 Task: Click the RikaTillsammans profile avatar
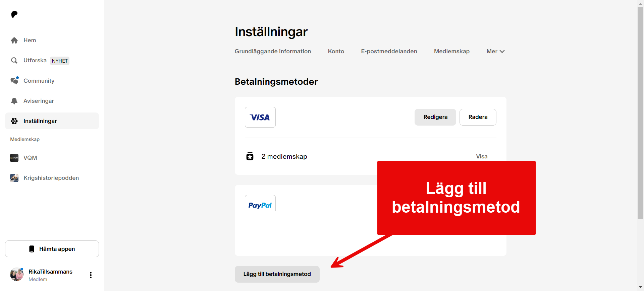coord(17,275)
